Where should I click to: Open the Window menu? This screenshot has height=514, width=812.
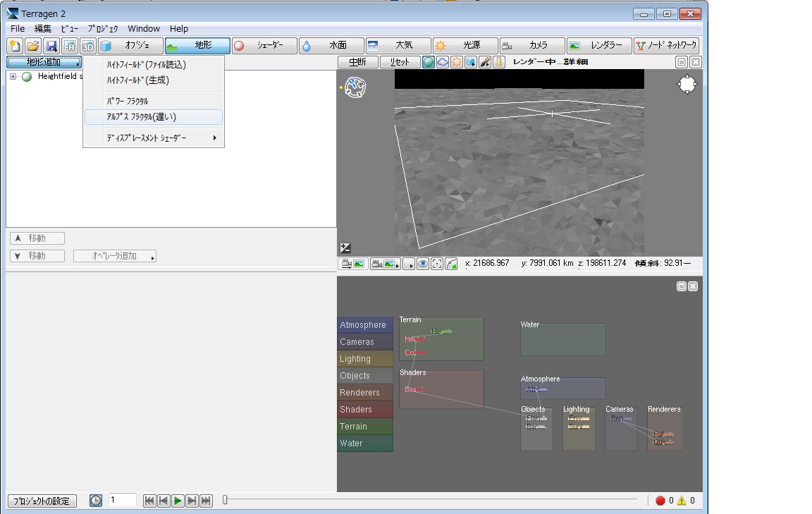point(144,29)
